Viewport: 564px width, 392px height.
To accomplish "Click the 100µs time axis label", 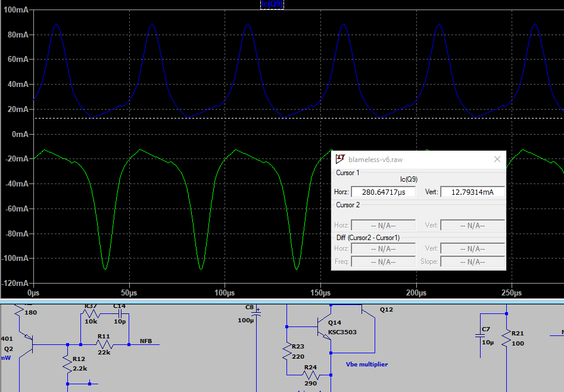I will pyautogui.click(x=225, y=293).
